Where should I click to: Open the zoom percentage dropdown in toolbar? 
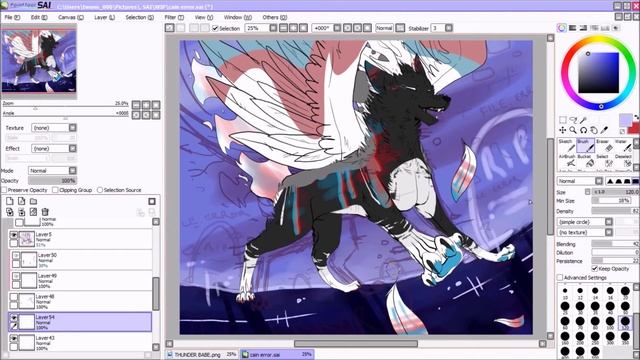[x=273, y=28]
